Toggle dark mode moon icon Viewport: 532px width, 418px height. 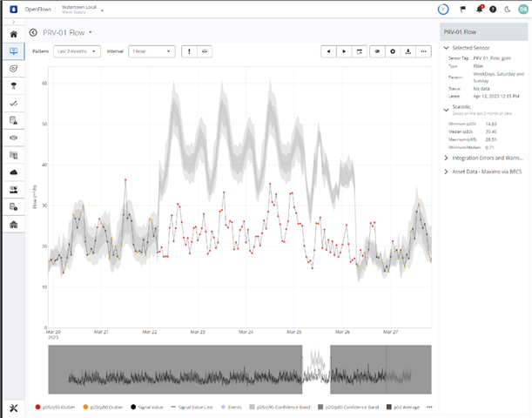tap(508, 10)
